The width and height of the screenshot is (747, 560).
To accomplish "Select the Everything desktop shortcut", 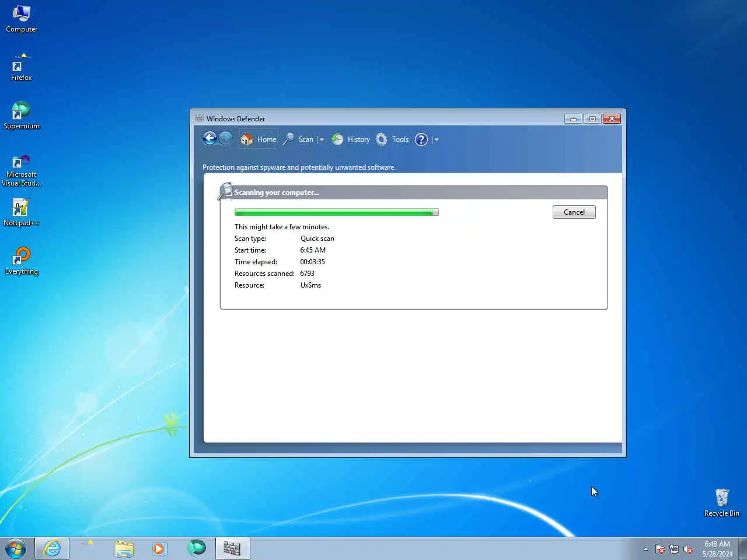I will (x=22, y=261).
